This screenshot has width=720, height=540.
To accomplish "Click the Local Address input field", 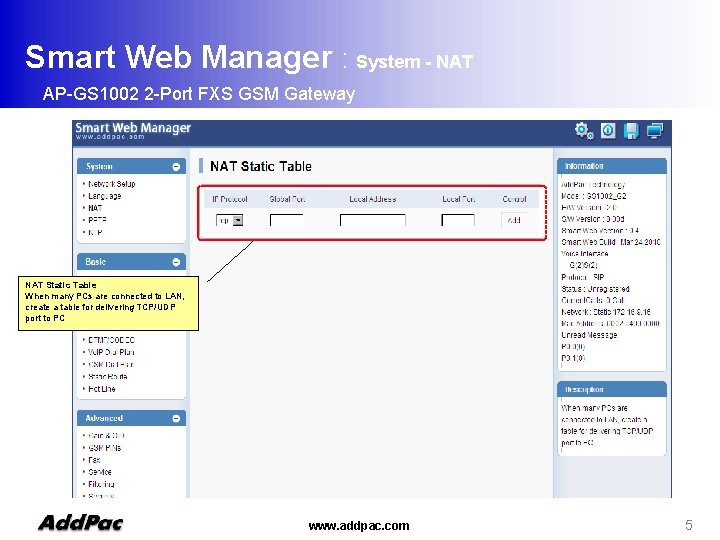I will tap(372, 220).
